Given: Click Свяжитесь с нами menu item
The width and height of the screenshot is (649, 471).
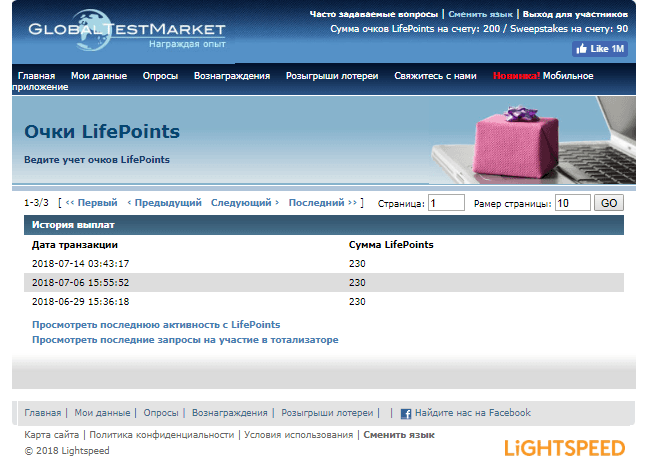Looking at the screenshot, I should (435, 76).
